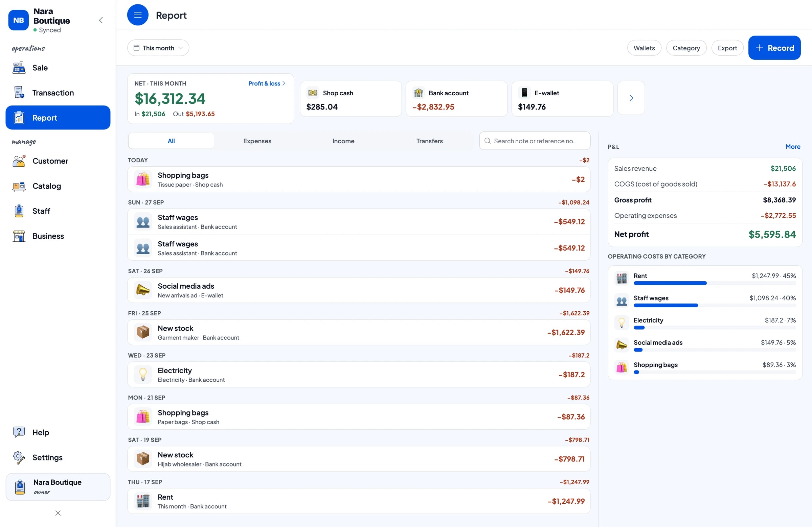Click the Social media ads -$149.76 amount
This screenshot has height=527, width=812.
coord(569,290)
